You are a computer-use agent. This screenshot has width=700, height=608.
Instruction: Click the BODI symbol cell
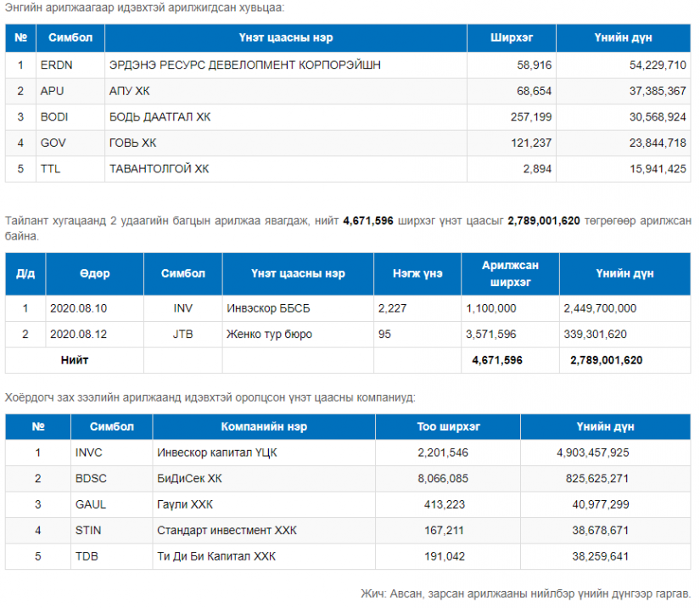(x=70, y=117)
